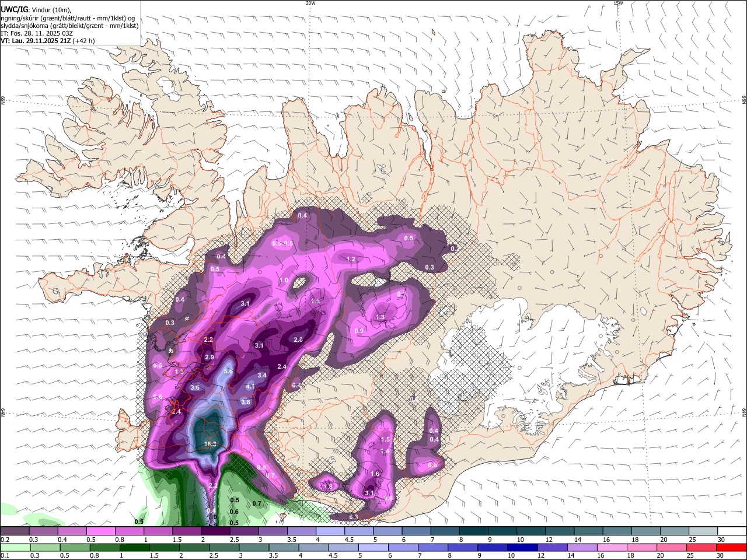The width and height of the screenshot is (747, 560).
Task: Click the 1.4 value on the map
Action: point(385,451)
